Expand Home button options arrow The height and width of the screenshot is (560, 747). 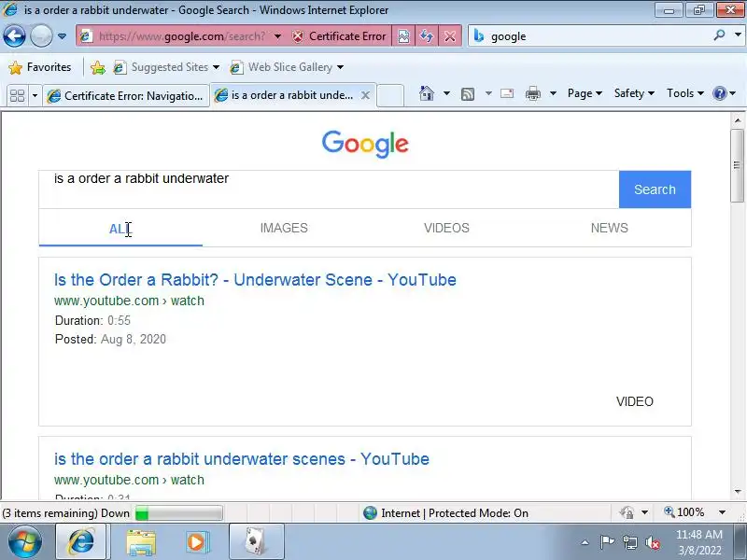446,93
